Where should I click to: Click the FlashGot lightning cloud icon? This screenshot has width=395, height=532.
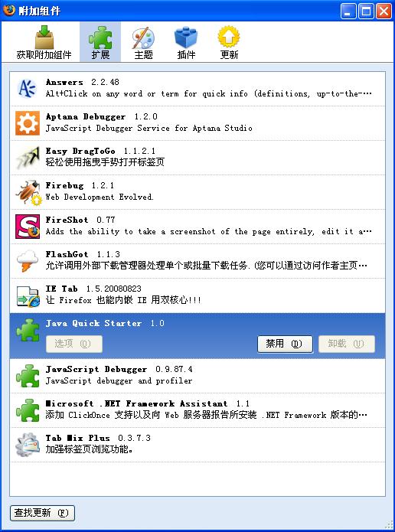(x=27, y=261)
